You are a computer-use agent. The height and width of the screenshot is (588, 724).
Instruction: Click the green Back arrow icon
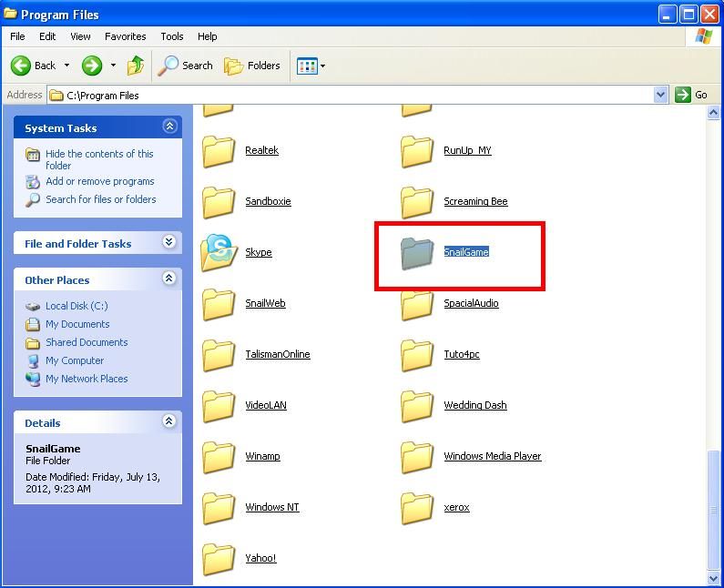(21, 66)
